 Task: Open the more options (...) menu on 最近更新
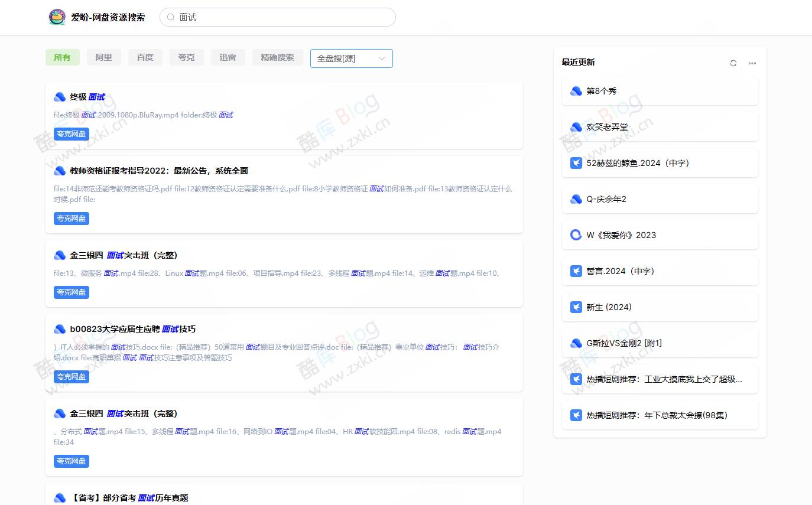point(752,63)
